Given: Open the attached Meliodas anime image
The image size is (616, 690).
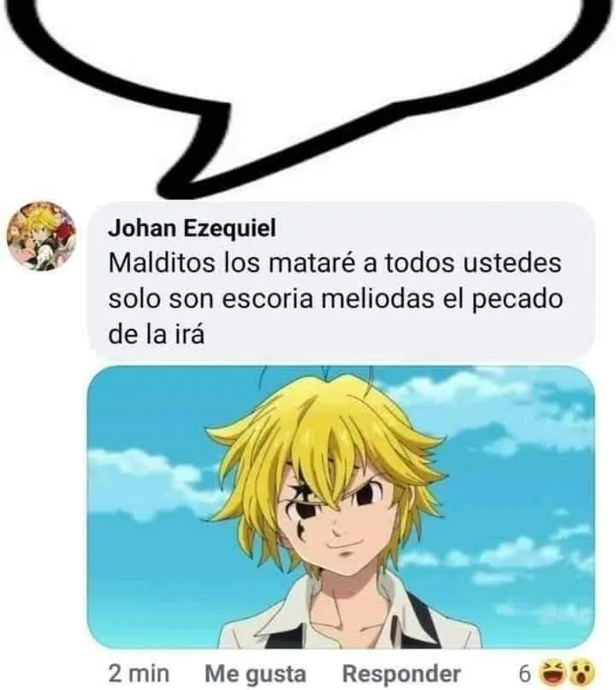Looking at the screenshot, I should [341, 507].
